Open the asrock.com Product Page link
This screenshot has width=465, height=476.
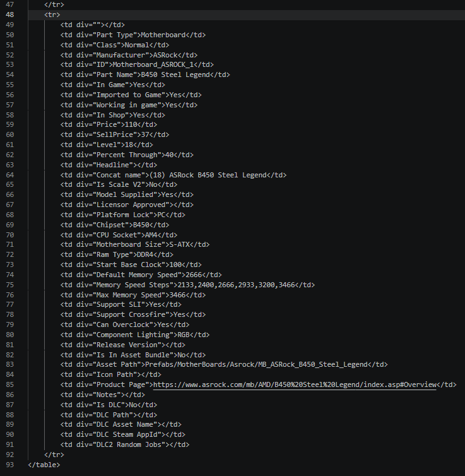pyautogui.click(x=295, y=384)
